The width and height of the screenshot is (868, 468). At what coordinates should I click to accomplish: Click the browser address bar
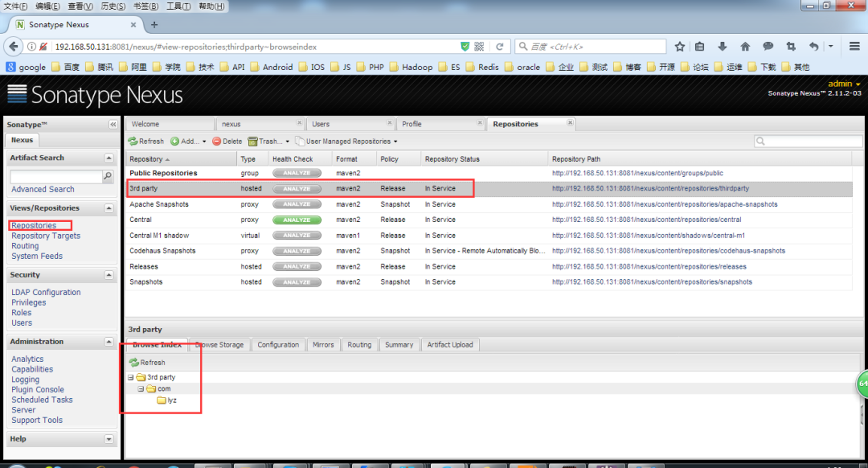pyautogui.click(x=256, y=46)
